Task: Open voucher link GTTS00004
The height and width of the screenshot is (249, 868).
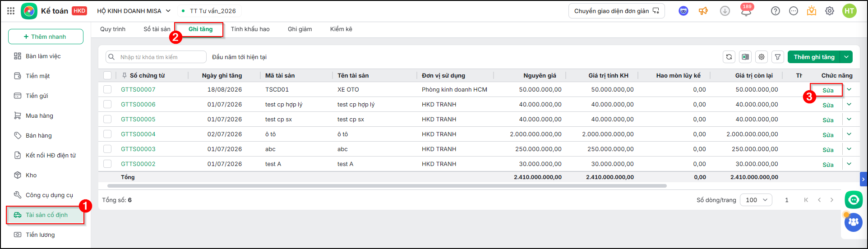Action: pyautogui.click(x=138, y=134)
